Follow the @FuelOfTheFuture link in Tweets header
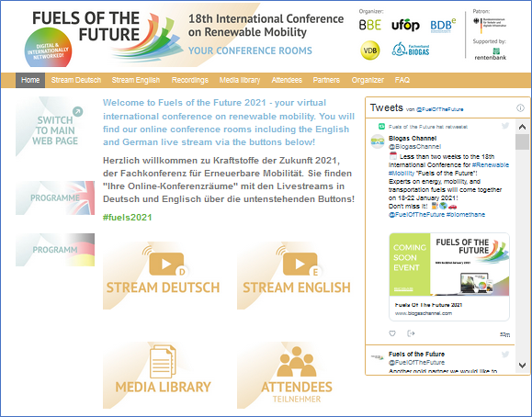Viewport: 532px width, 417px height. [x=439, y=109]
